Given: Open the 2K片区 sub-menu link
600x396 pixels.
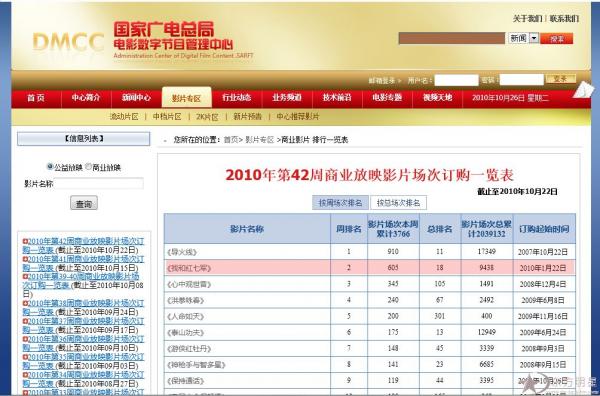Looking at the screenshot, I should 207,117.
